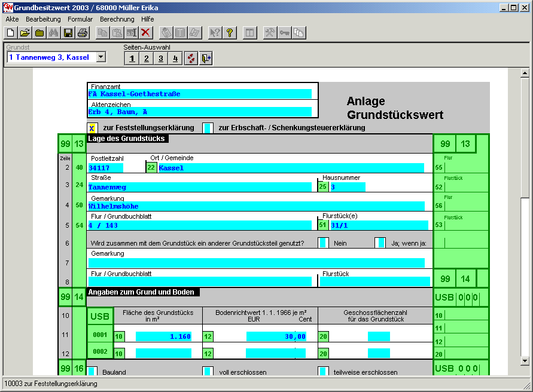Screen dimensions: 533x392
Task: Print the form with the printer icon
Action: (83, 33)
